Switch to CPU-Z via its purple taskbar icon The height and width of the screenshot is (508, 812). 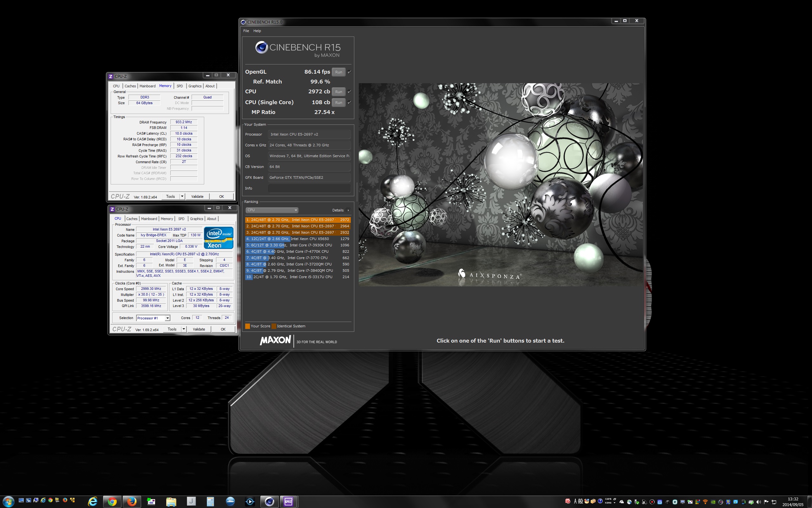pos(289,502)
